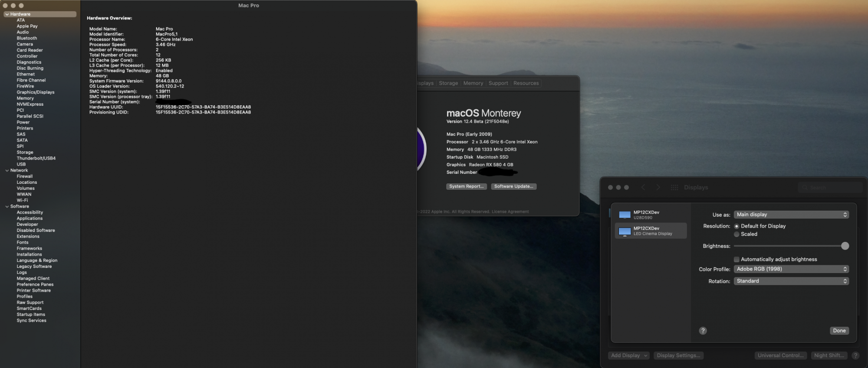Select Volumes under Network

tap(26, 189)
